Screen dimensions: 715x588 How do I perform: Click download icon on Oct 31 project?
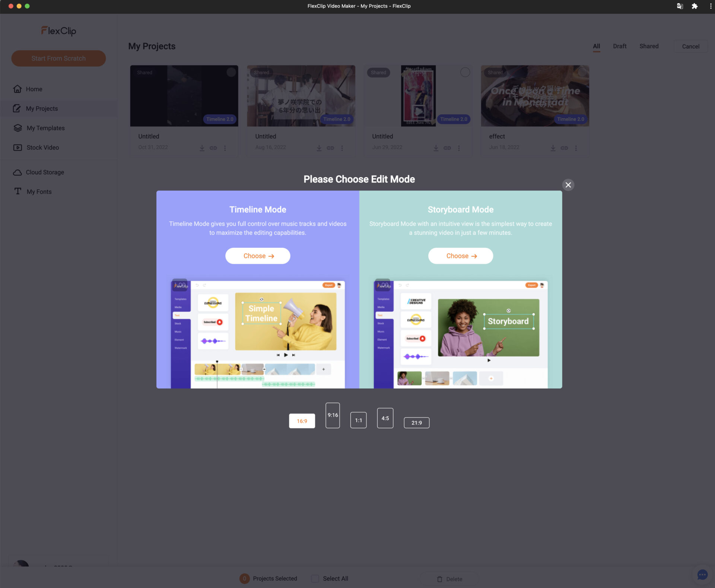[x=202, y=148]
